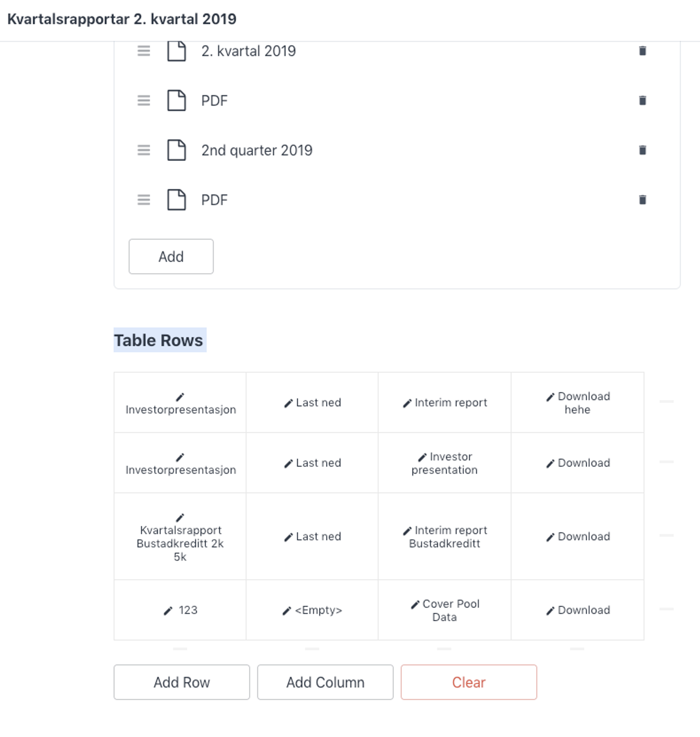Edit the "Download" cell in the bottom row
Viewport: 700px width, 737px height.
click(578, 611)
